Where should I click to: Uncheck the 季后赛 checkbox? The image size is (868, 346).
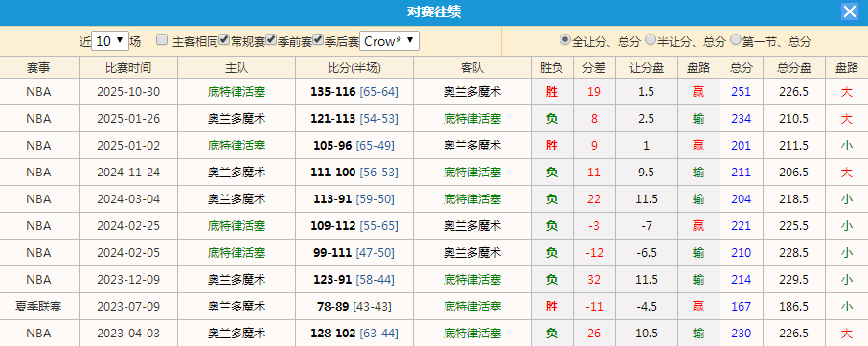pos(318,39)
